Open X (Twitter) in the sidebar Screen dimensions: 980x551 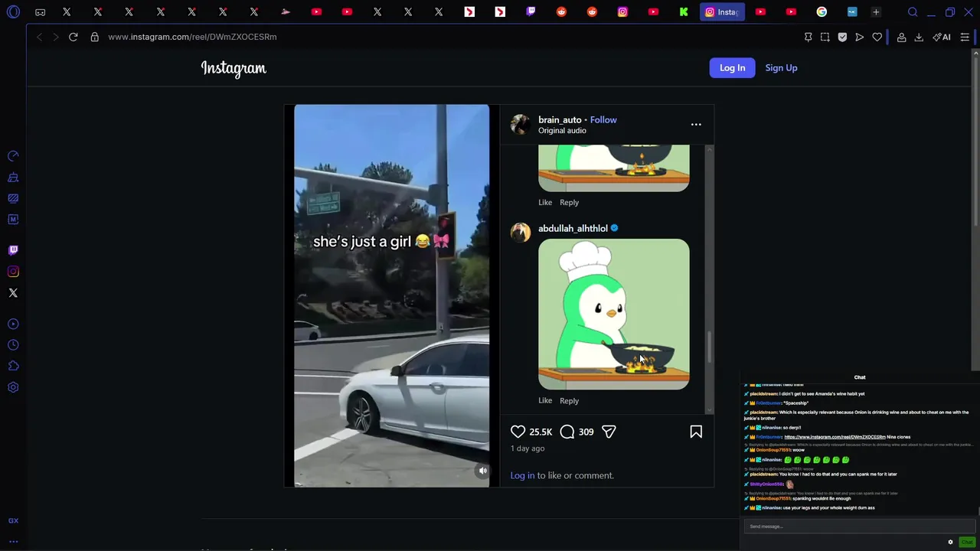click(x=13, y=293)
